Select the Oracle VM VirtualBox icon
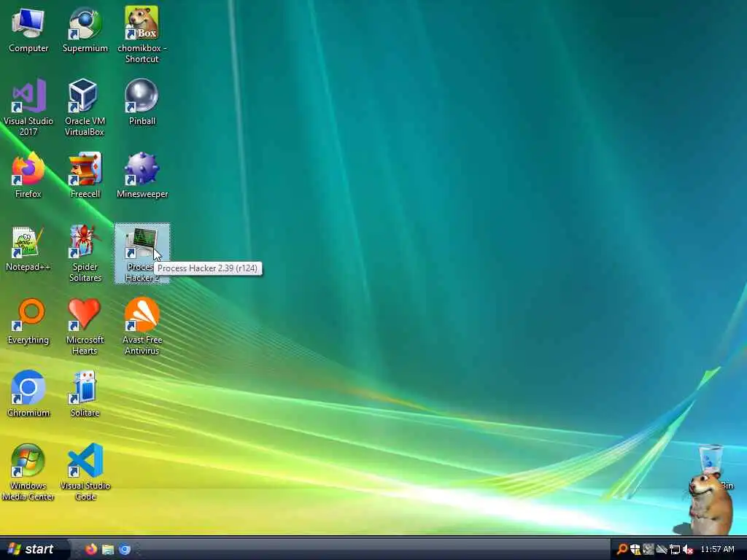 click(85, 108)
